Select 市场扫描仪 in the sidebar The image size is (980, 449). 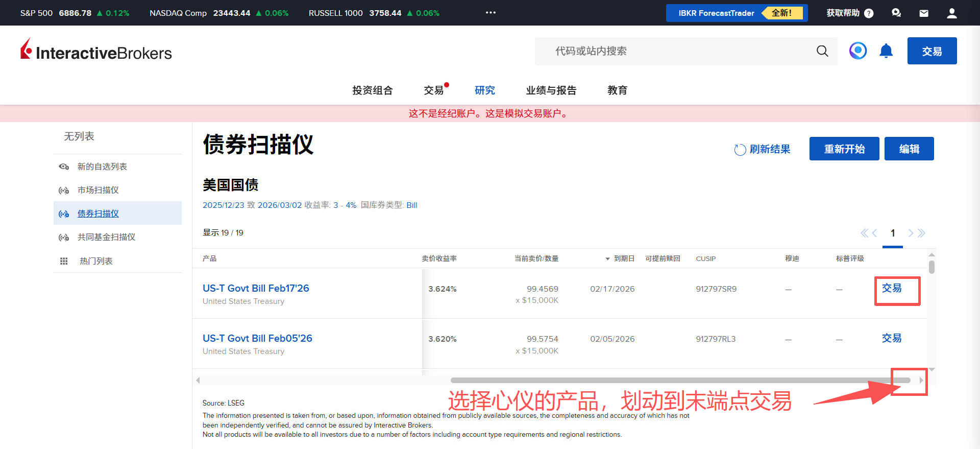click(x=98, y=190)
